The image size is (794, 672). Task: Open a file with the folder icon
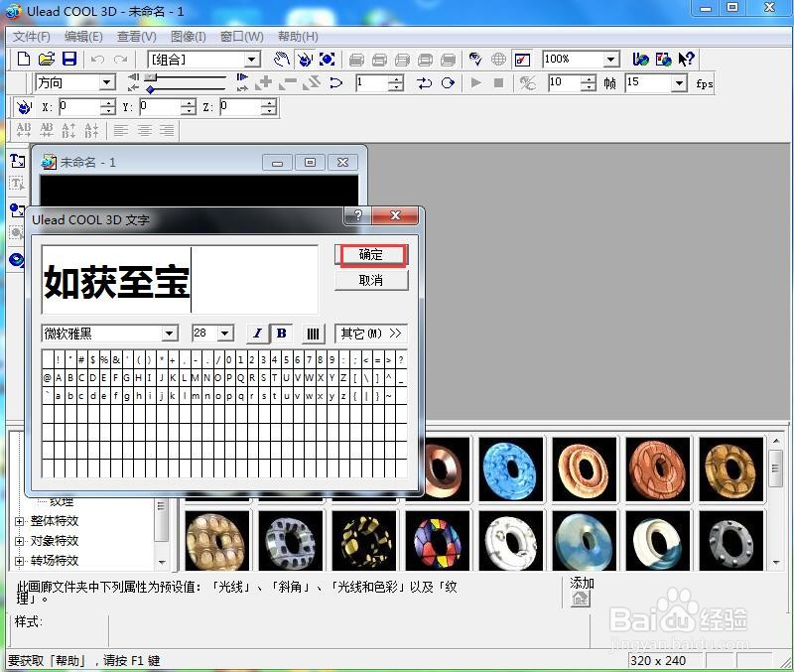tap(46, 59)
